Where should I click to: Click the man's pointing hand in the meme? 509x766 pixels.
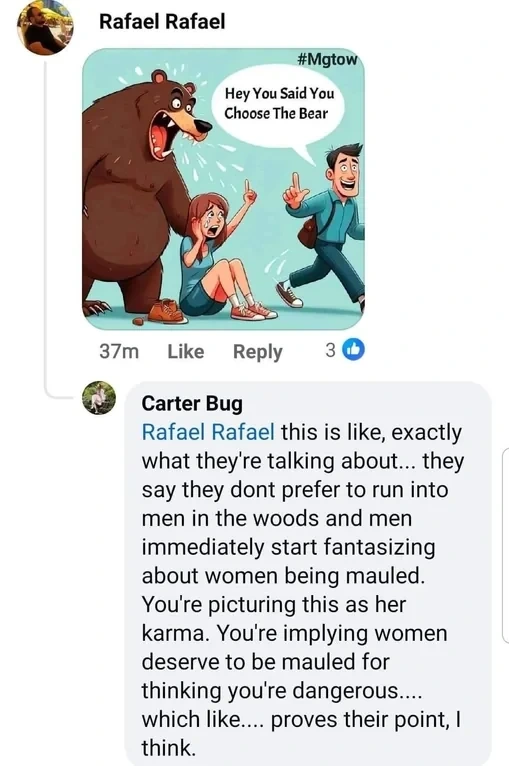295,192
